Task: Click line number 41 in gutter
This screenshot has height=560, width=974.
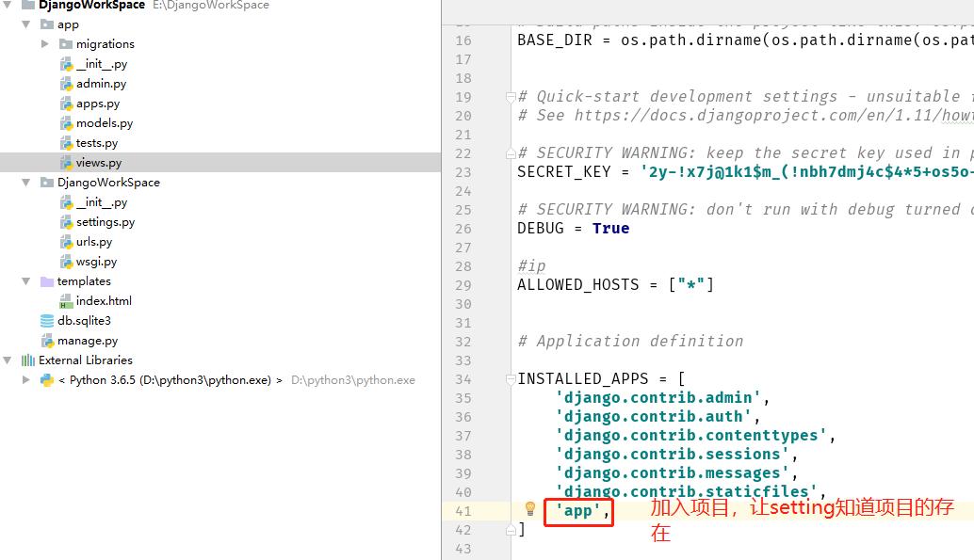Action: click(463, 512)
